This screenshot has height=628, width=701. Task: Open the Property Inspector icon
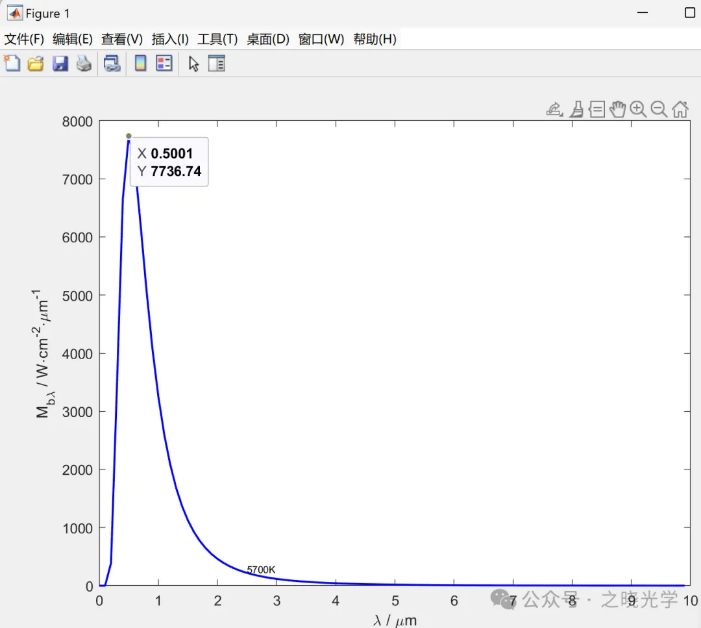click(216, 63)
